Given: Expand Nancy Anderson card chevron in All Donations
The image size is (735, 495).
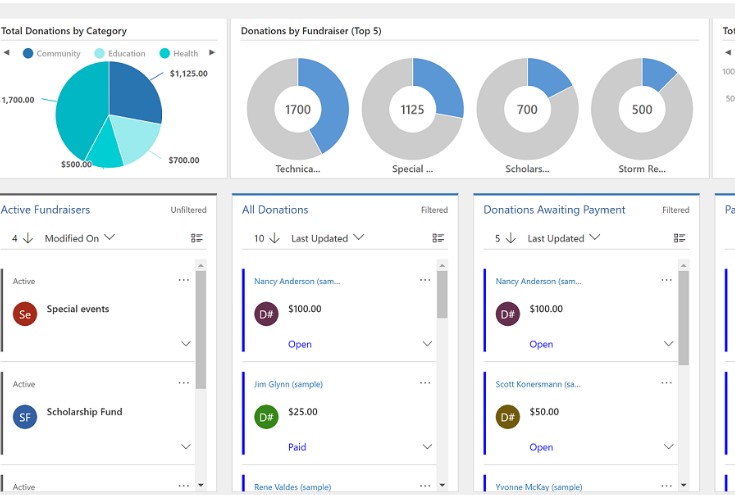Looking at the screenshot, I should coord(428,344).
